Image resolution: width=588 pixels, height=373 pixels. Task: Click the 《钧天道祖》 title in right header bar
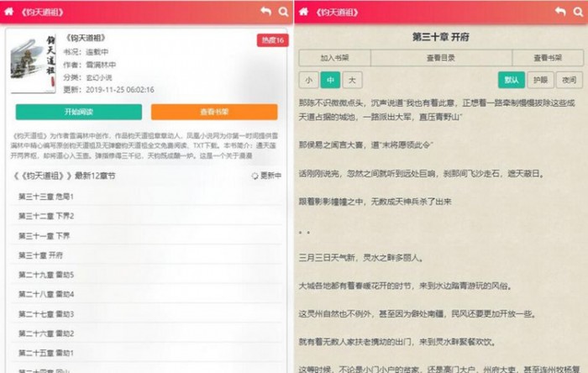click(337, 12)
